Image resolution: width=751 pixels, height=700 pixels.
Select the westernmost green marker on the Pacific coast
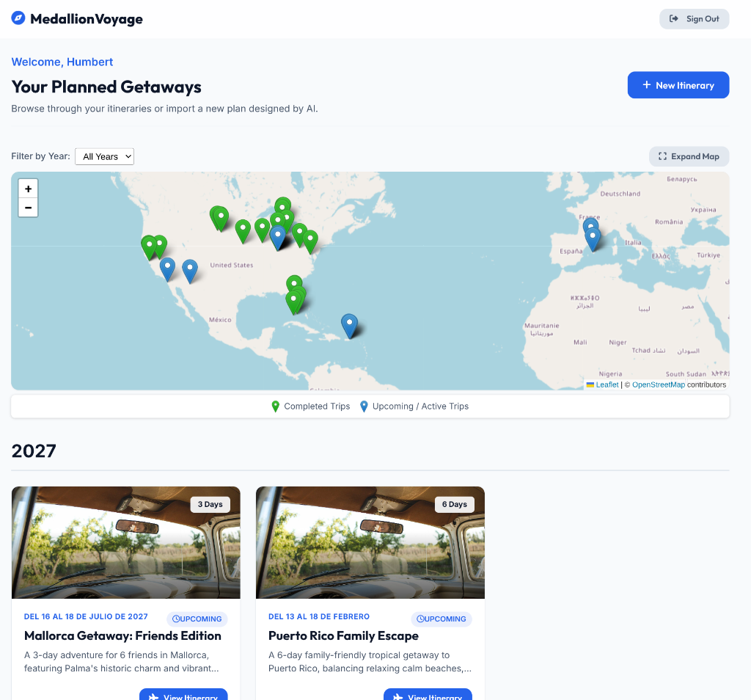150,248
